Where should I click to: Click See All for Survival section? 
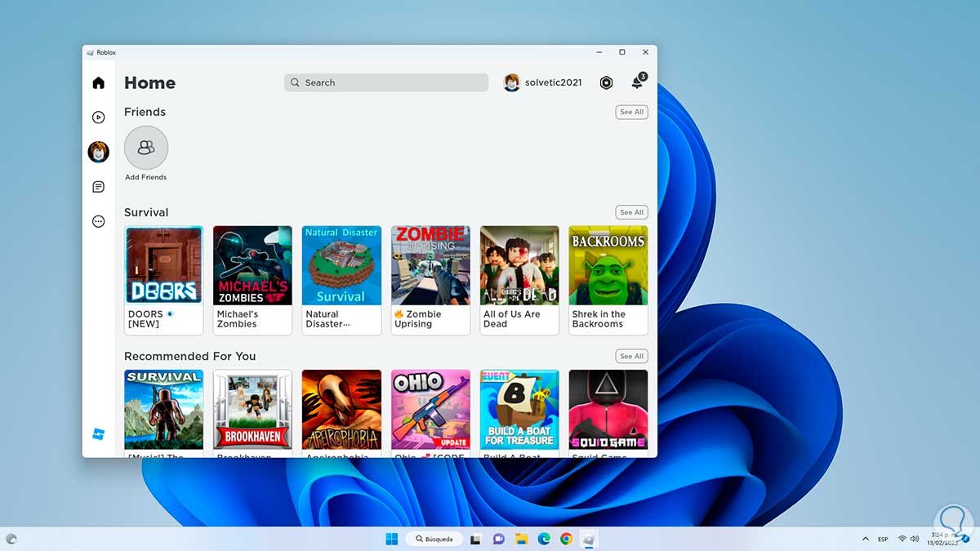[631, 212]
